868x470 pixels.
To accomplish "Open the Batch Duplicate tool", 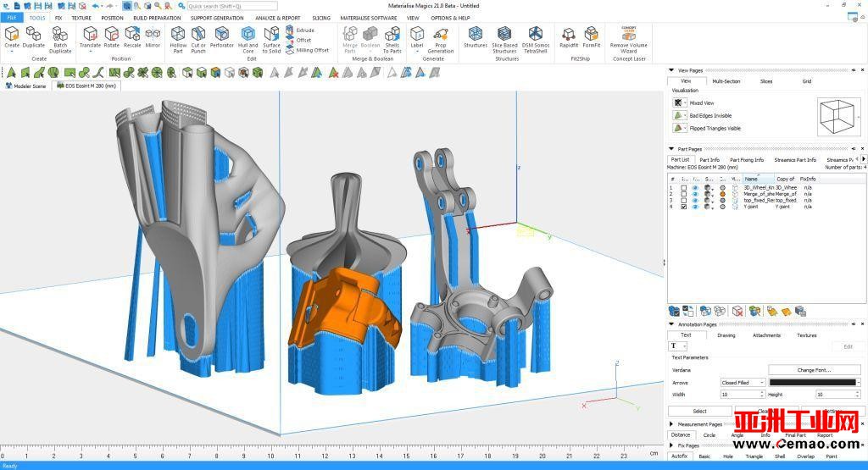I will coord(60,40).
